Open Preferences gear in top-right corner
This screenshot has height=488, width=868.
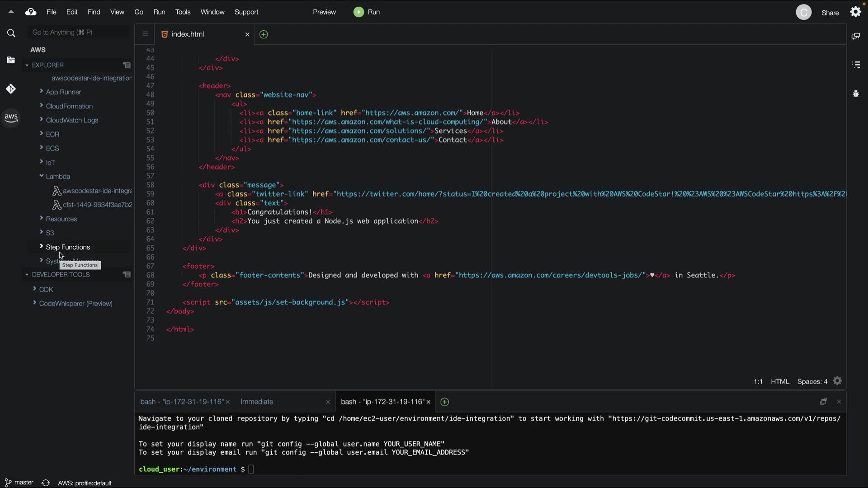(856, 12)
